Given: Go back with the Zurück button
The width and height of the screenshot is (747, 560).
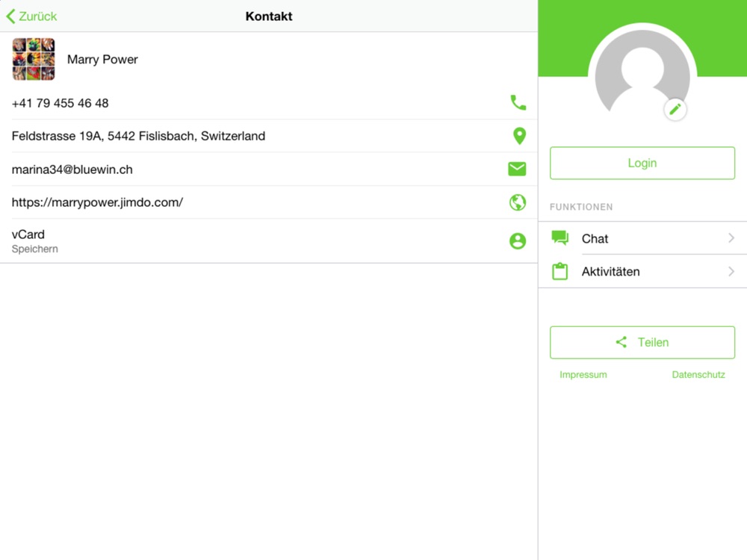Looking at the screenshot, I should [31, 16].
